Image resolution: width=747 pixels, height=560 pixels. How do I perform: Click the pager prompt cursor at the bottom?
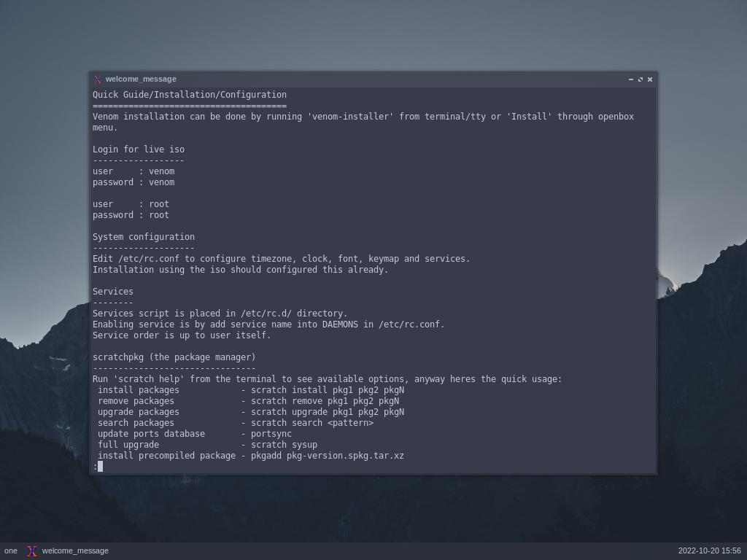[100, 467]
